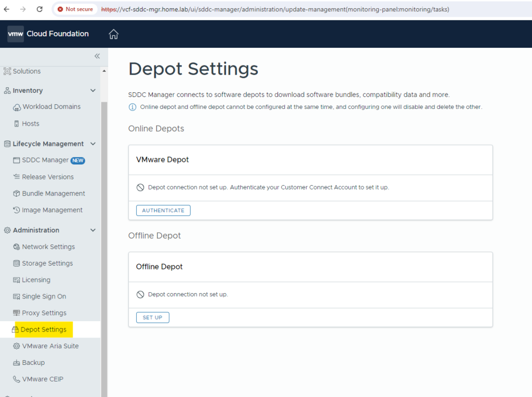
Task: Click the Network Settings globe icon
Action: tap(16, 247)
